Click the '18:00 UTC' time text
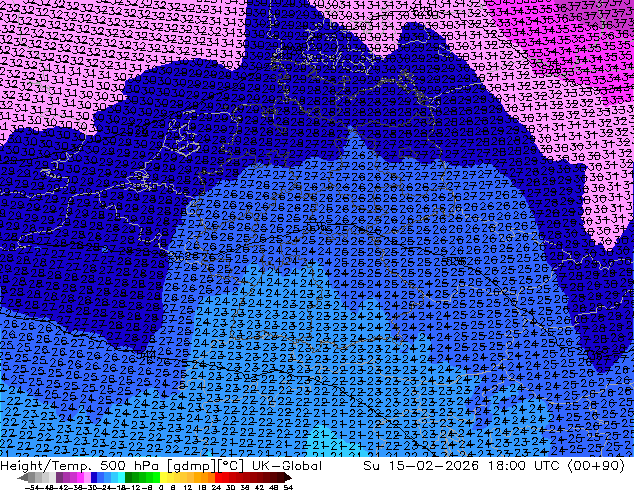634x490 pixels. coord(526,466)
